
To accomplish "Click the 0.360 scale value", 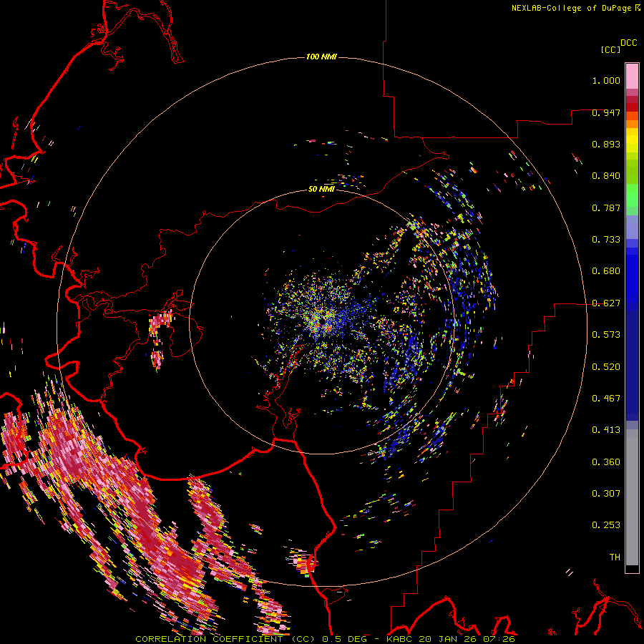I will coord(606,462).
